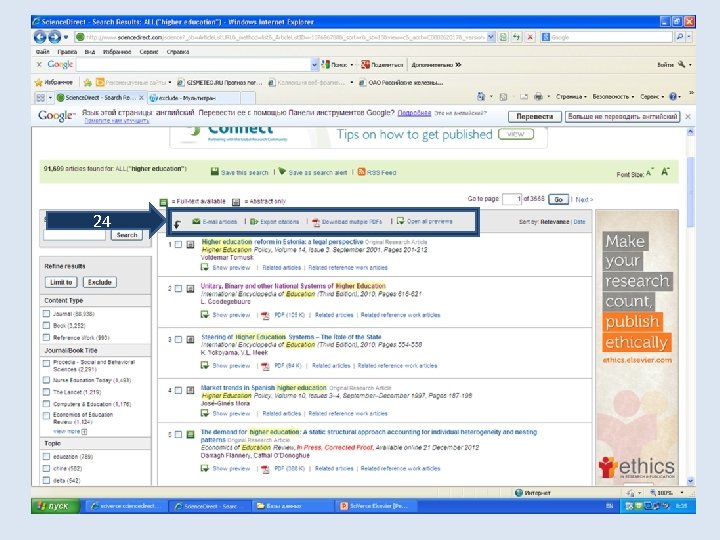Click the blue Help question-mark icon
The height and width of the screenshot is (540, 720).
click(x=673, y=96)
